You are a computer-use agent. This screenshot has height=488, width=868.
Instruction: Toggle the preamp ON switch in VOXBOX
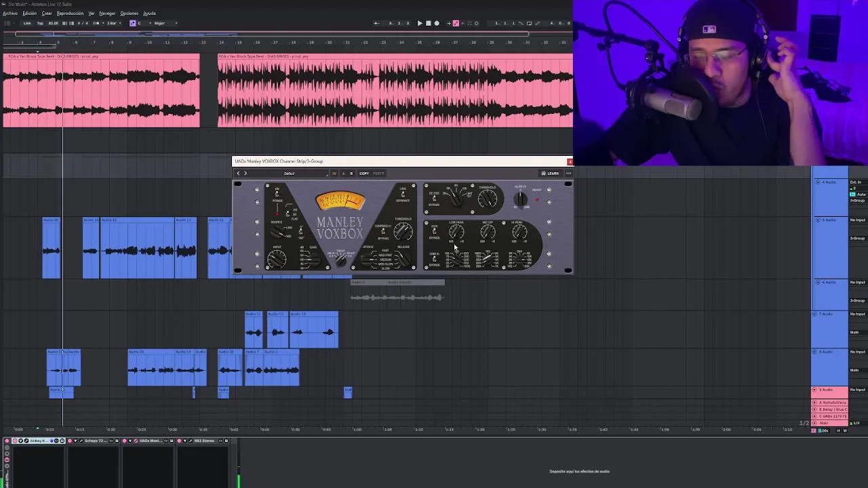coord(277,194)
